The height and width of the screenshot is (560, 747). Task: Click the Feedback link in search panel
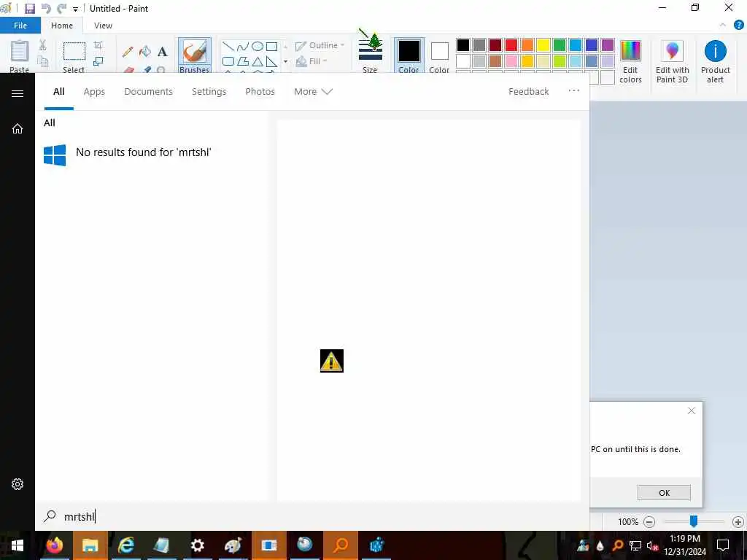pos(528,91)
